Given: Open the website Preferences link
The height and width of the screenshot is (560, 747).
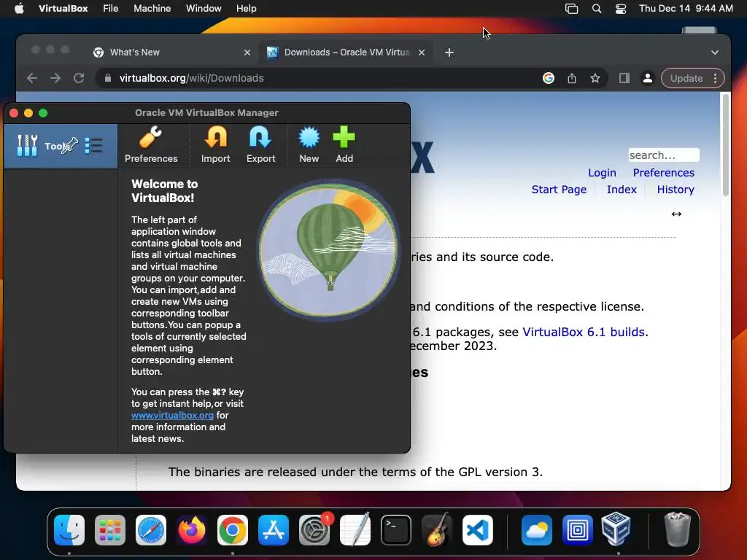Looking at the screenshot, I should (x=664, y=173).
